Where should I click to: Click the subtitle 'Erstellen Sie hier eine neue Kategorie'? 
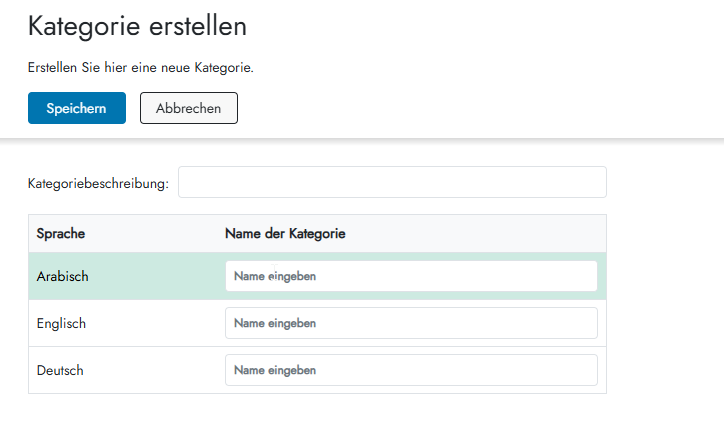[x=141, y=68]
